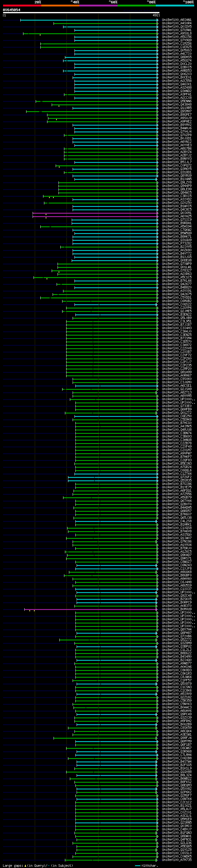
Task: Select label UniRef100_B9GPE7
Action: 176,115
